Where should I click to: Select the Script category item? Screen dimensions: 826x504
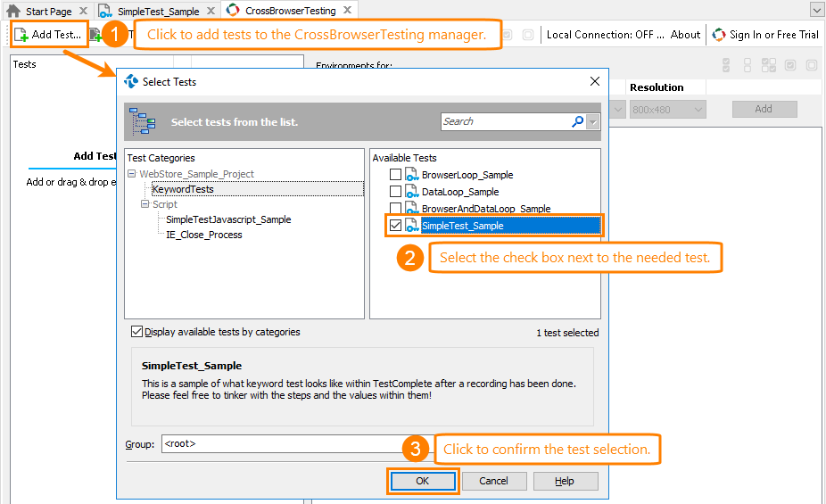[x=164, y=204]
